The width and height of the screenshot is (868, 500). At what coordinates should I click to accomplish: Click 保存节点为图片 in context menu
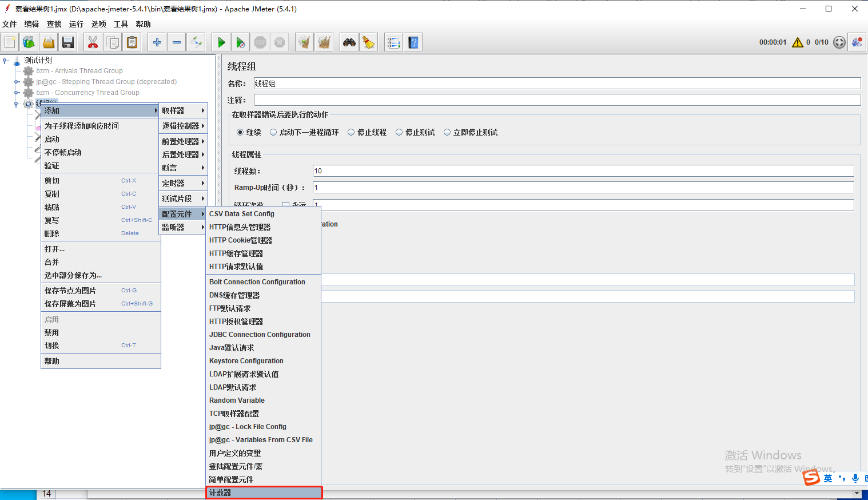click(x=101, y=291)
